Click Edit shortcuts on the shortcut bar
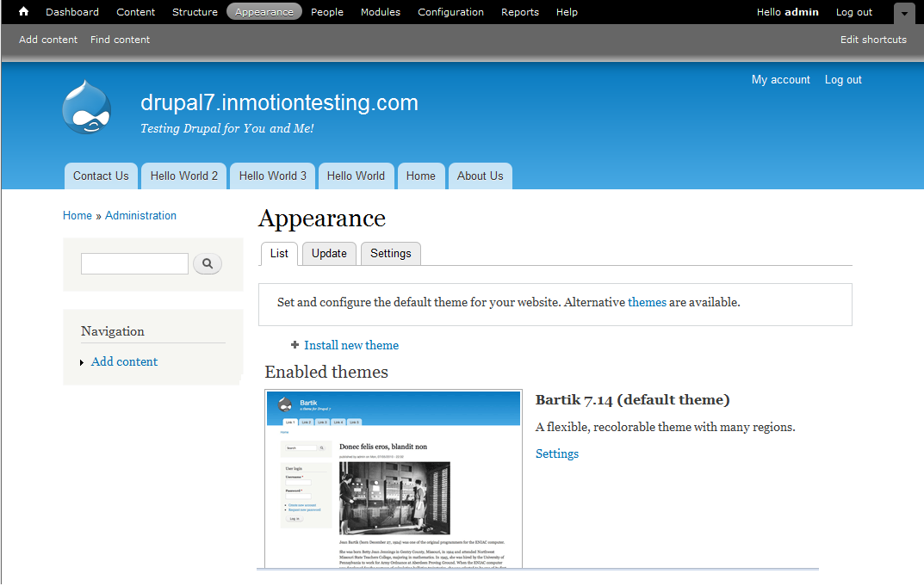This screenshot has height=586, width=924. point(873,39)
